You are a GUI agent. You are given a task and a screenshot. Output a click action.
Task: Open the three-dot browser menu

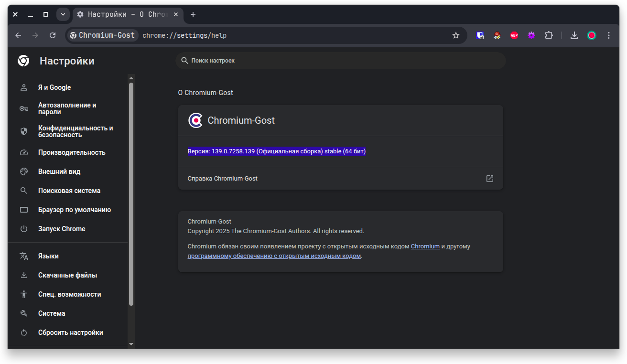pos(609,35)
